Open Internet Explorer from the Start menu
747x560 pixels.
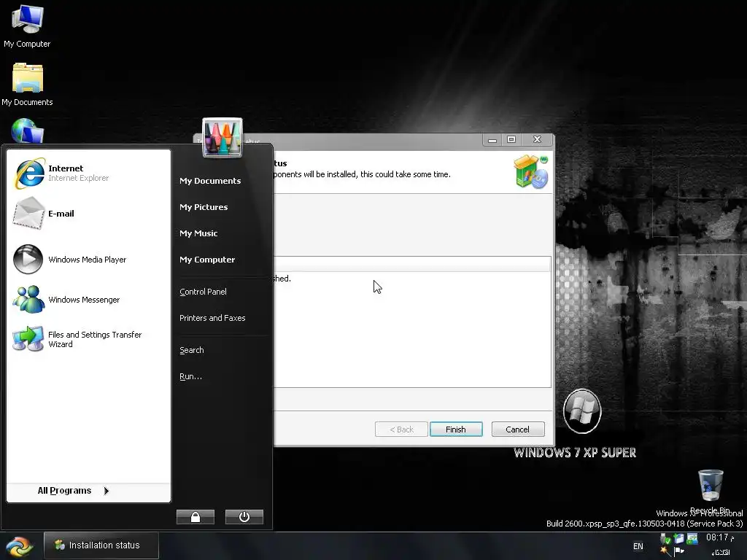[88, 173]
